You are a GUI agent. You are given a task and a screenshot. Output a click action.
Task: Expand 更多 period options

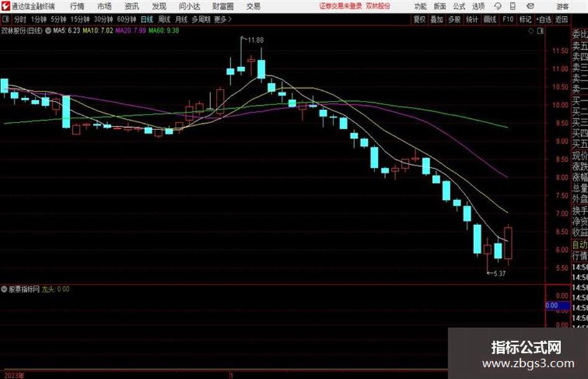pyautogui.click(x=223, y=19)
